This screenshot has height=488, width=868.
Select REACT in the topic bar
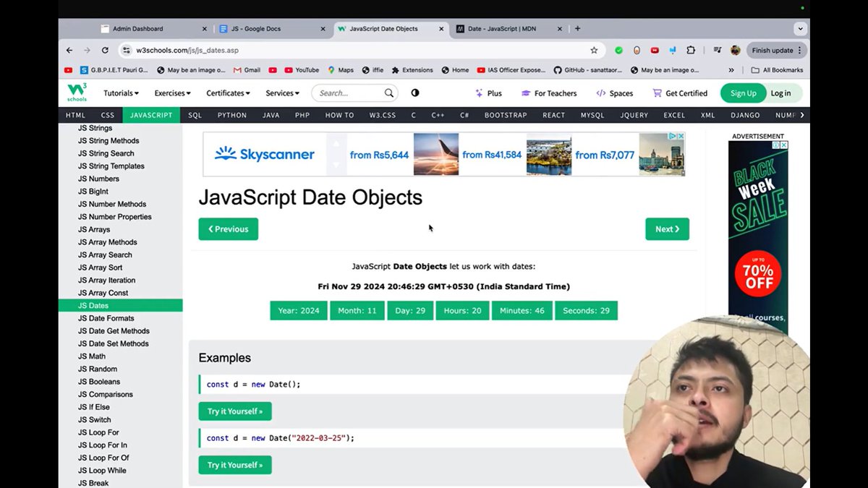tap(553, 115)
